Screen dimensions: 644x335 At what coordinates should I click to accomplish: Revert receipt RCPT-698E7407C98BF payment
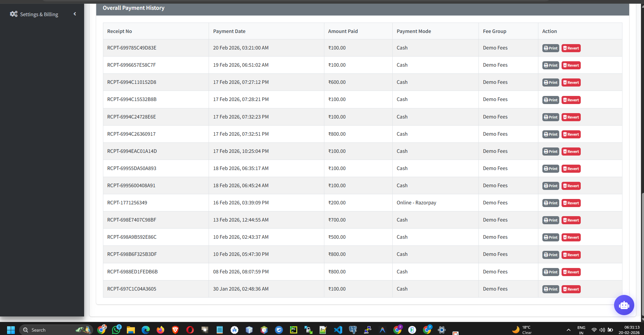[571, 220]
